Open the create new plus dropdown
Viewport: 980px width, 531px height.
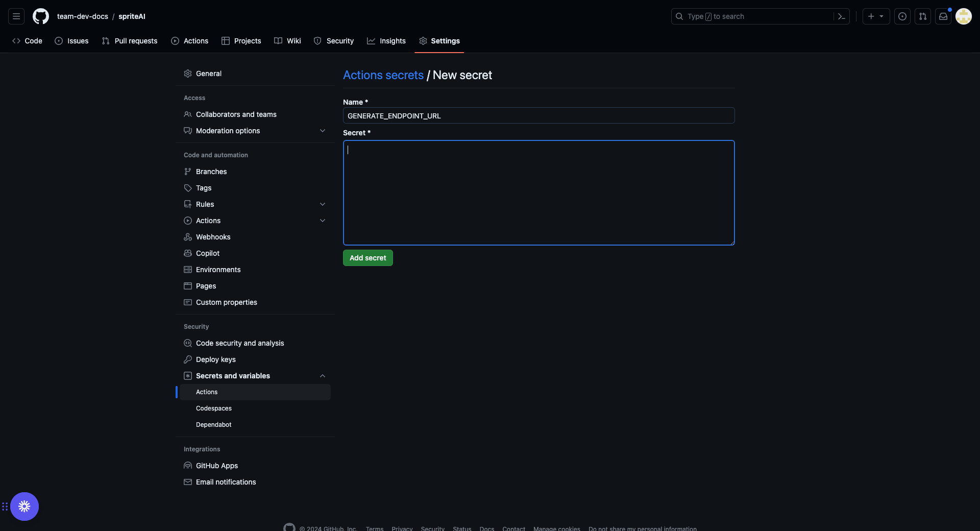[x=876, y=16]
